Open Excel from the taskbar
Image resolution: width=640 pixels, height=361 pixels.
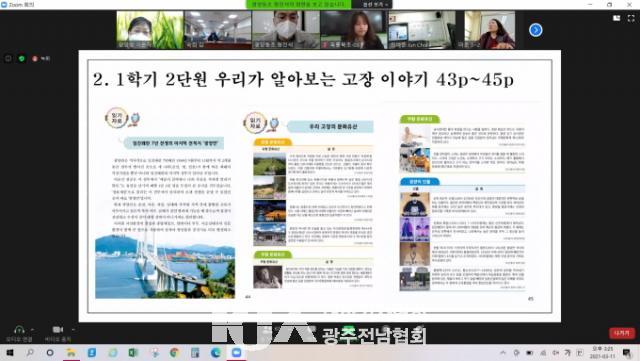(x=133, y=352)
